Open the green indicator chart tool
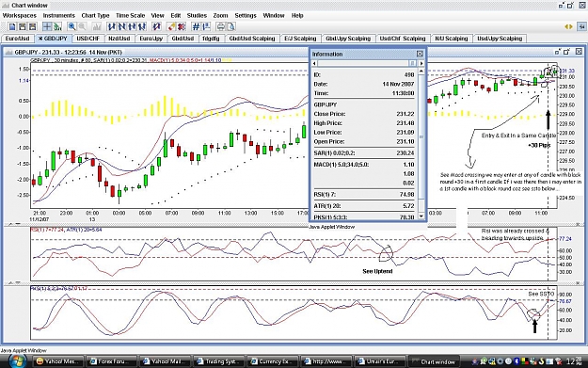The height and width of the screenshot is (368, 588). click(x=57, y=26)
